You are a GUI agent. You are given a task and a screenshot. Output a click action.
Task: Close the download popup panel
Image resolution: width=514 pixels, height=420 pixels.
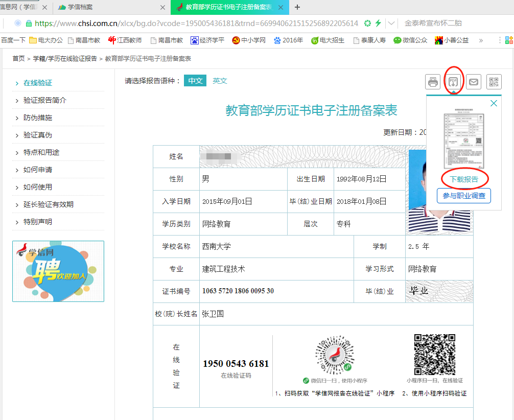(494, 103)
